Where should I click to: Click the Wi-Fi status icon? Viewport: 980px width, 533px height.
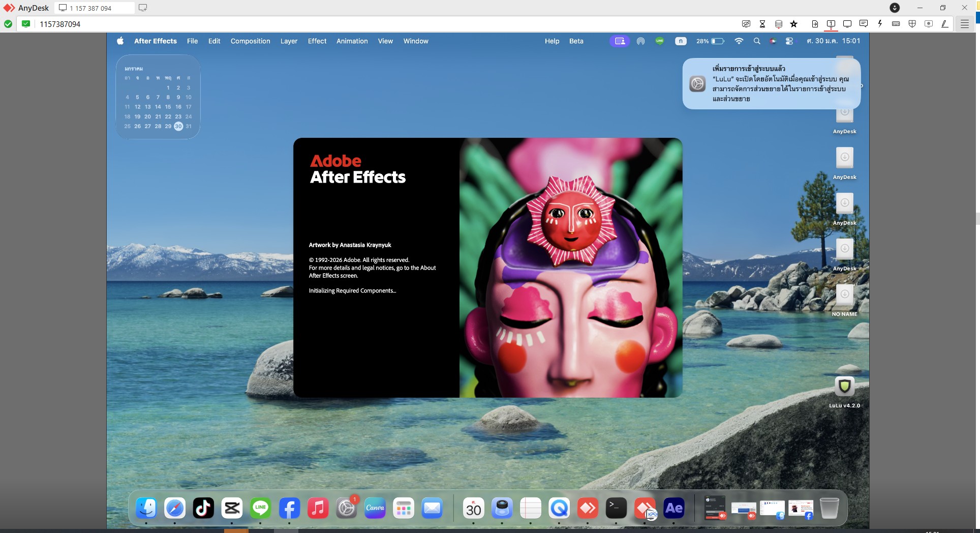click(x=739, y=41)
